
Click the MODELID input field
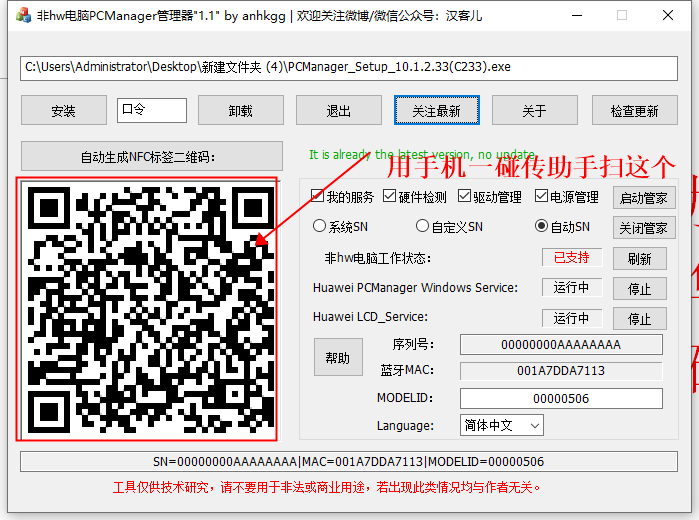pyautogui.click(x=561, y=398)
